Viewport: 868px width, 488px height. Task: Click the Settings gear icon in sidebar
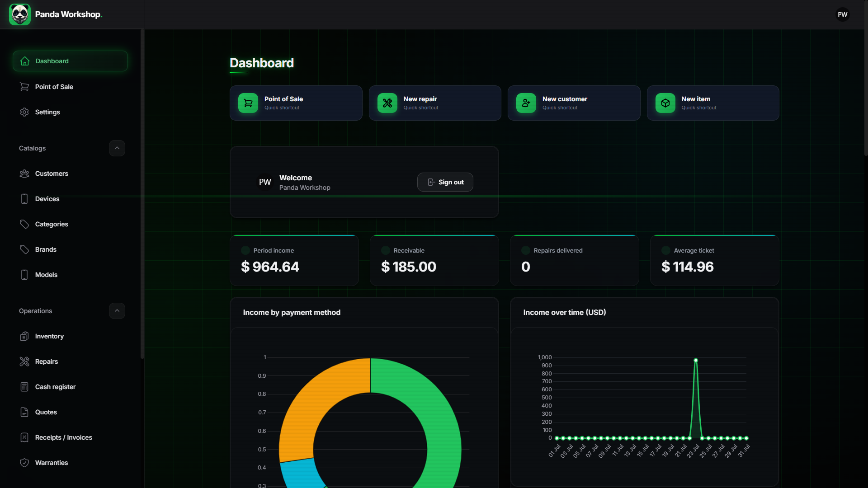click(24, 112)
